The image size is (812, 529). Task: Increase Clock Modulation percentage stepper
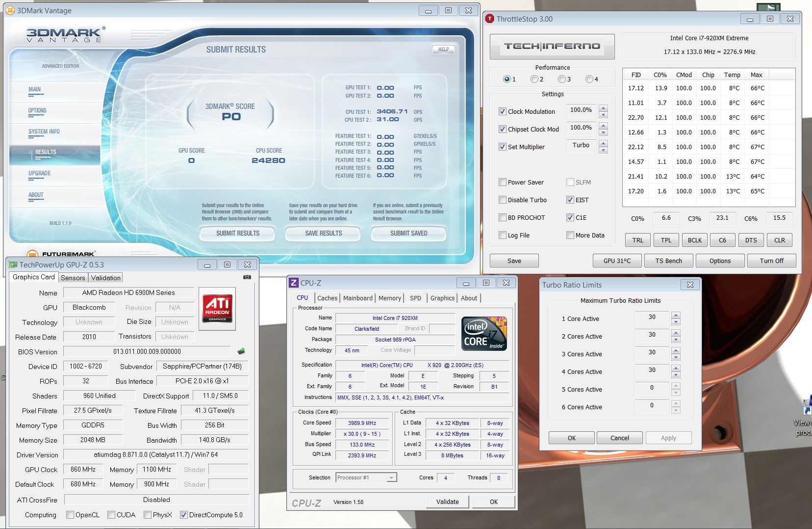pos(604,108)
